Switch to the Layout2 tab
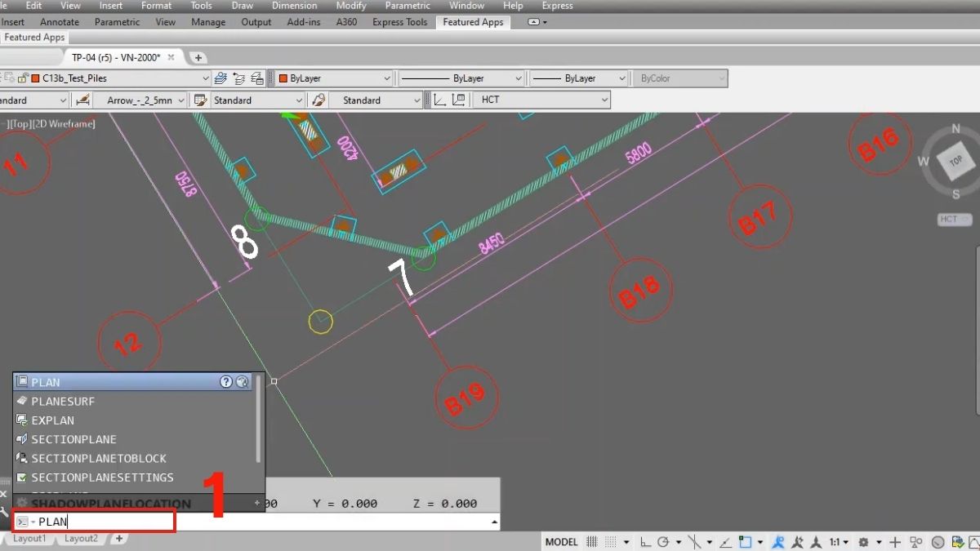 (x=81, y=539)
